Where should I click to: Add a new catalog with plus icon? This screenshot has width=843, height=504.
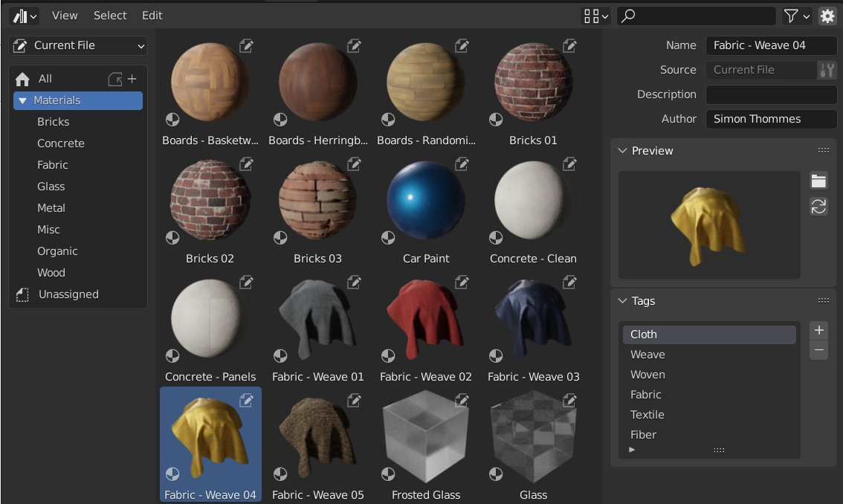(132, 79)
